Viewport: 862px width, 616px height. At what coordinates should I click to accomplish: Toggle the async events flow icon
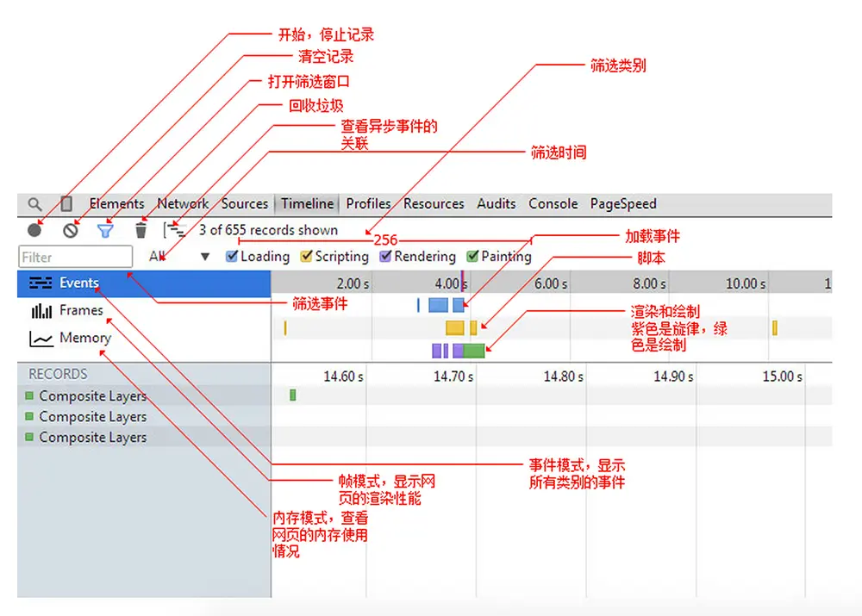176,230
